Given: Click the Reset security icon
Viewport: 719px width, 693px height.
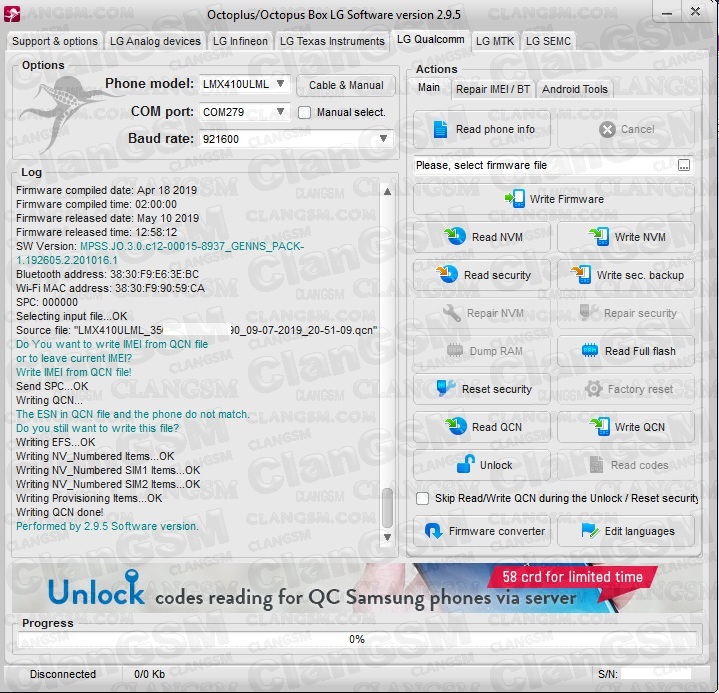Looking at the screenshot, I should [x=445, y=388].
